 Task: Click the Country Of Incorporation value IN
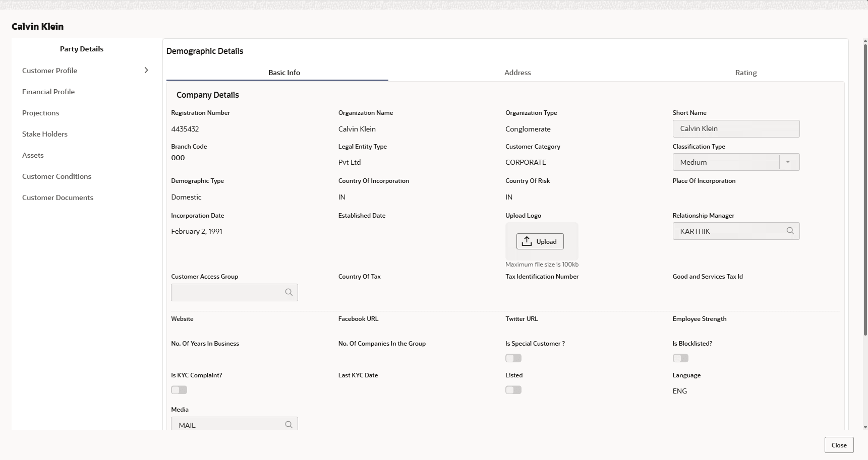click(x=342, y=197)
